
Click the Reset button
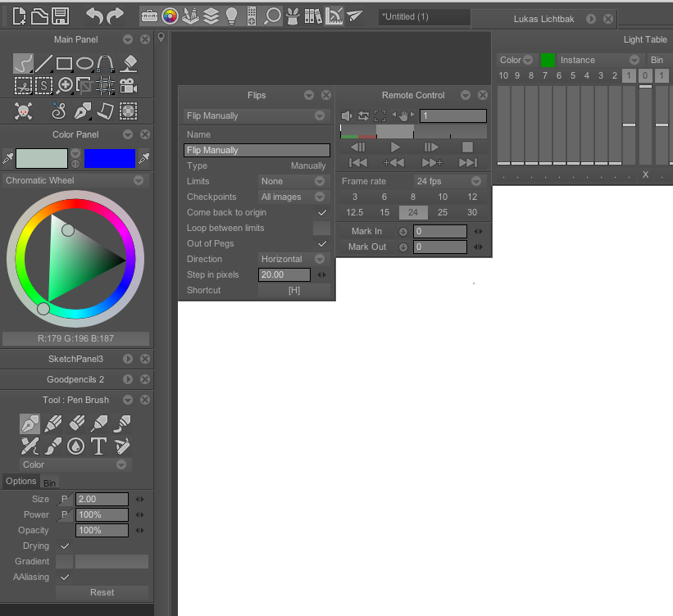coord(102,592)
